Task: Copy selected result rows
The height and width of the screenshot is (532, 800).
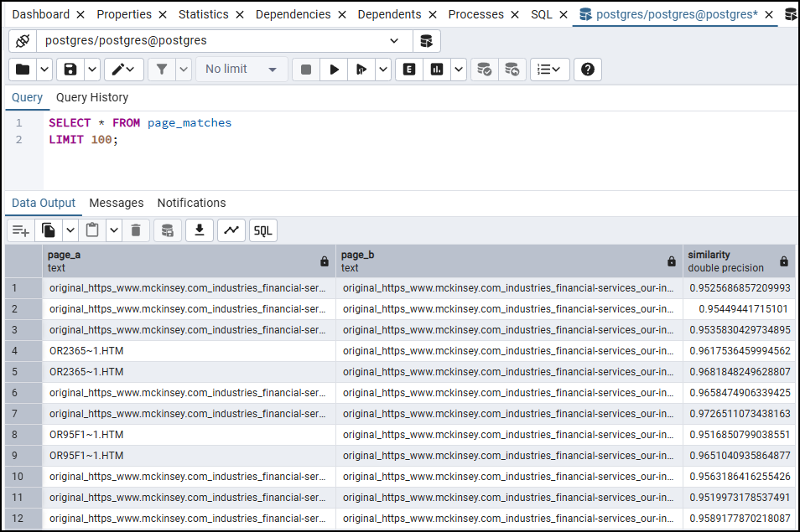Action: point(49,231)
